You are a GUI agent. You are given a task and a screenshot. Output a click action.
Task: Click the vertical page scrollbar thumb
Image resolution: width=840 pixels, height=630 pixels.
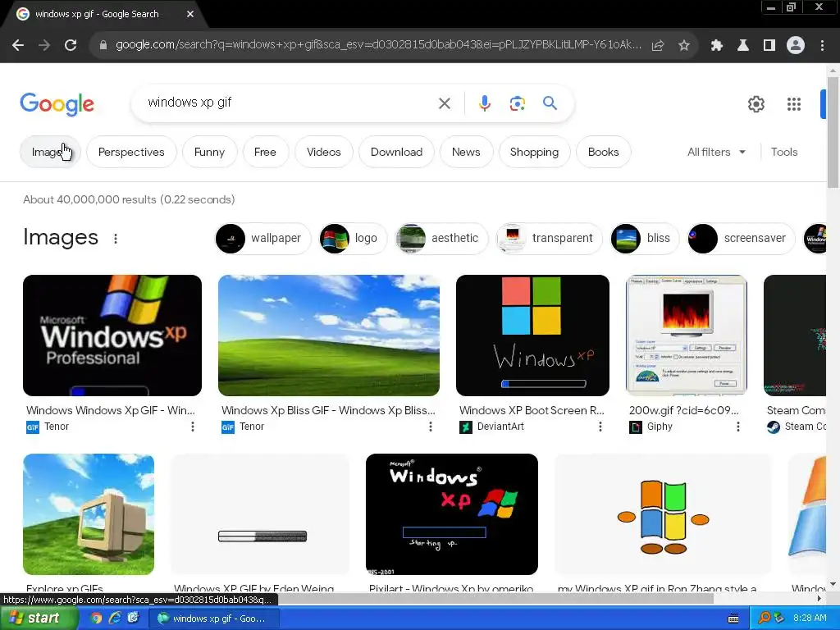click(833, 132)
